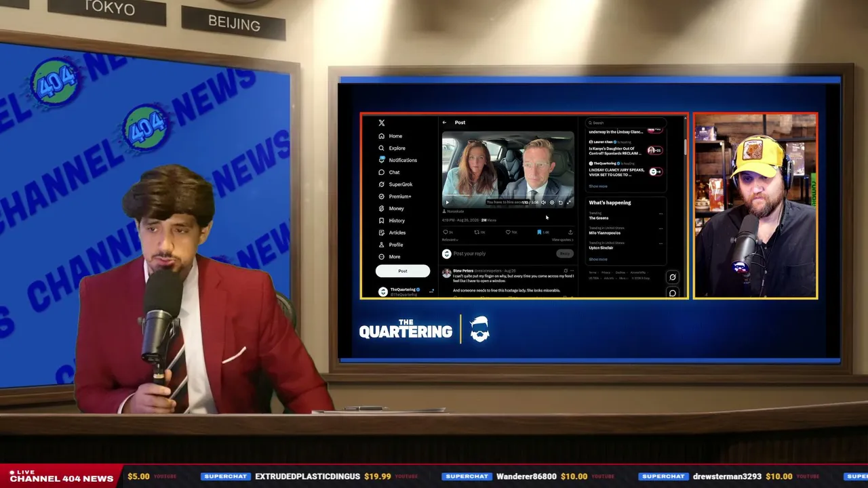Select Explore in the X navigation
The height and width of the screenshot is (488, 868).
[397, 148]
